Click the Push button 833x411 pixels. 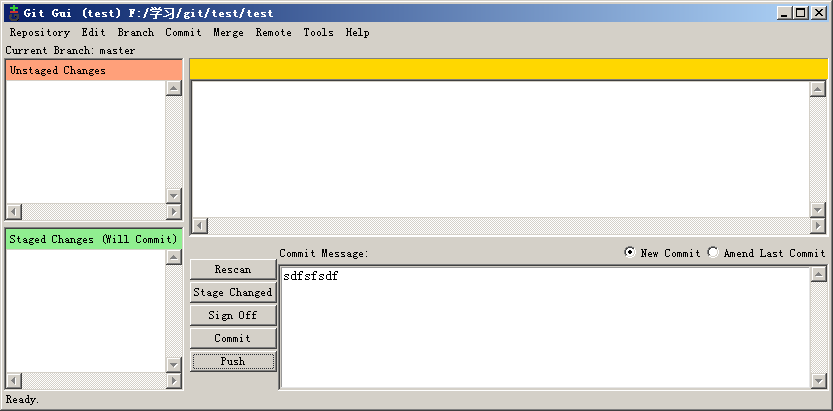pos(233,361)
